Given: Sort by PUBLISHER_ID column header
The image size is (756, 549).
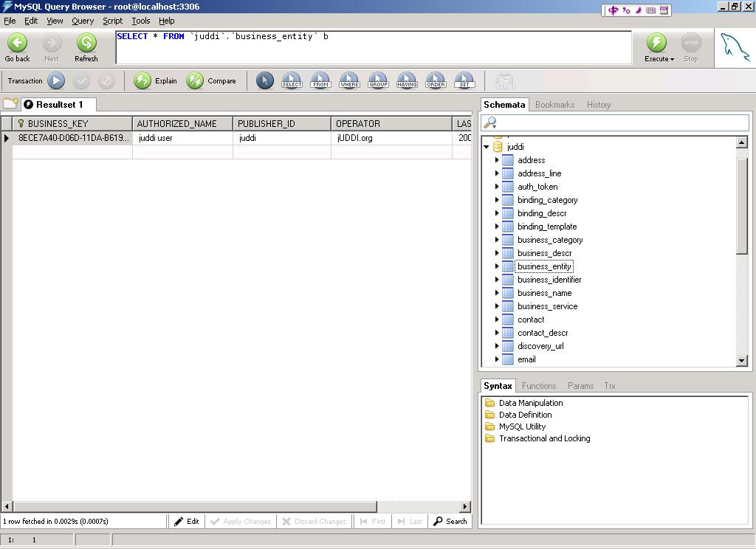Looking at the screenshot, I should [282, 123].
